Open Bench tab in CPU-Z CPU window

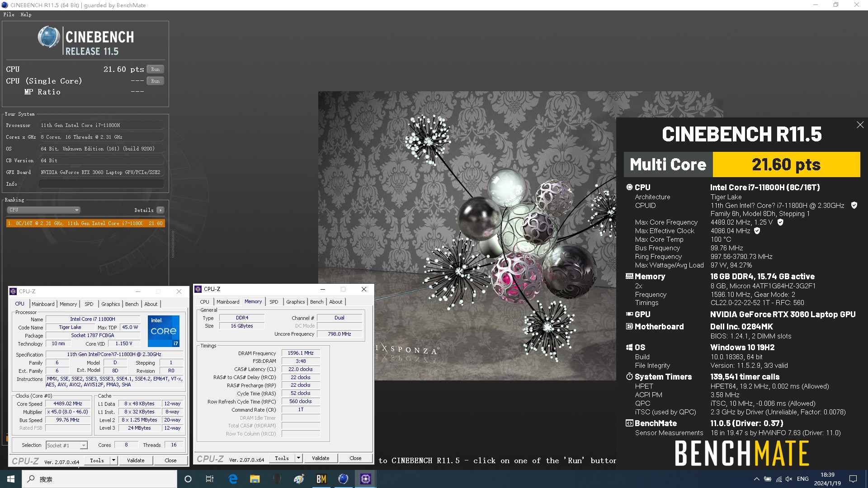[x=132, y=304]
